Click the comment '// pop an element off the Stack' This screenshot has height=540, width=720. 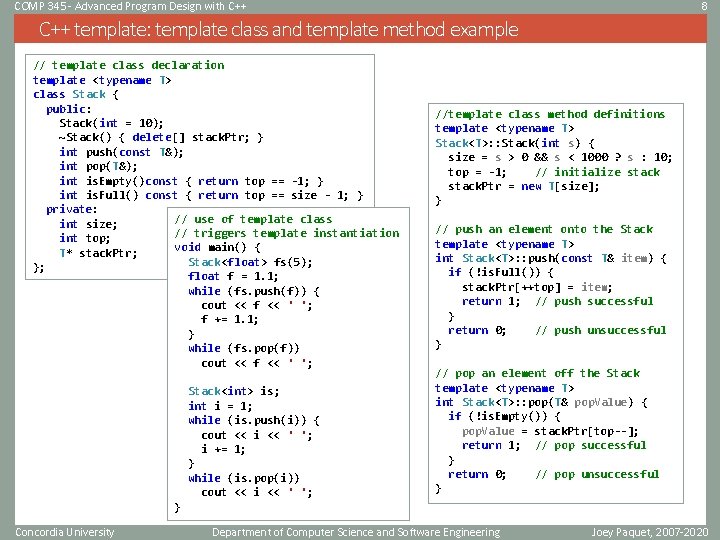538,373
